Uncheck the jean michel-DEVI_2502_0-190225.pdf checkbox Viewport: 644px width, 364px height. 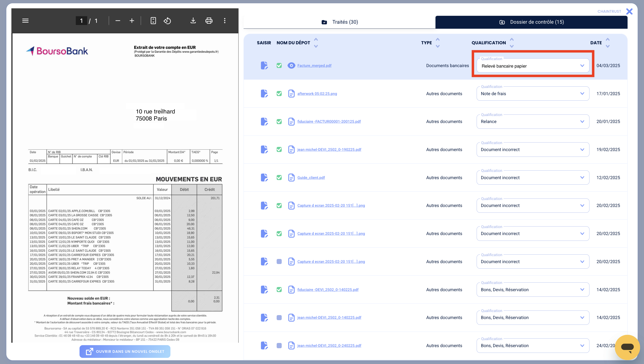(279, 150)
